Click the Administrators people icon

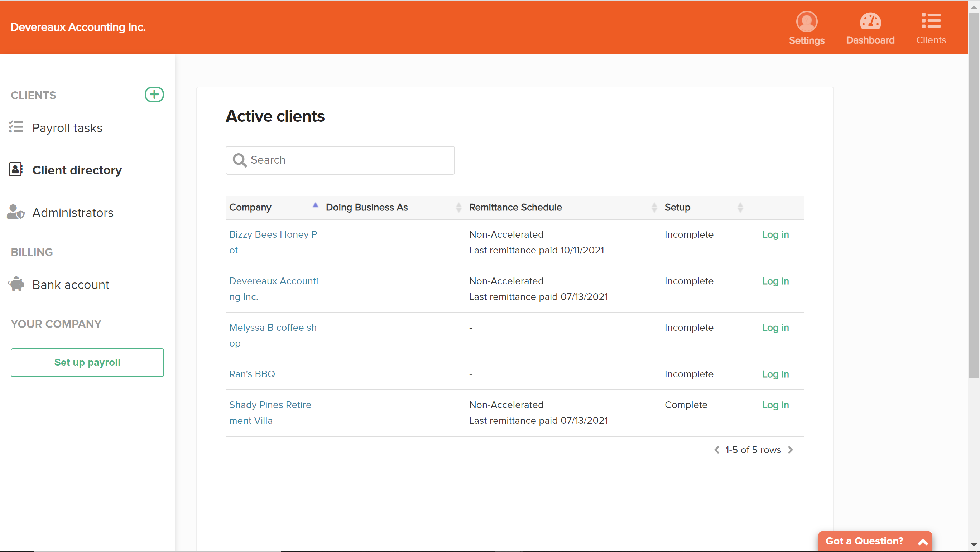[16, 212]
